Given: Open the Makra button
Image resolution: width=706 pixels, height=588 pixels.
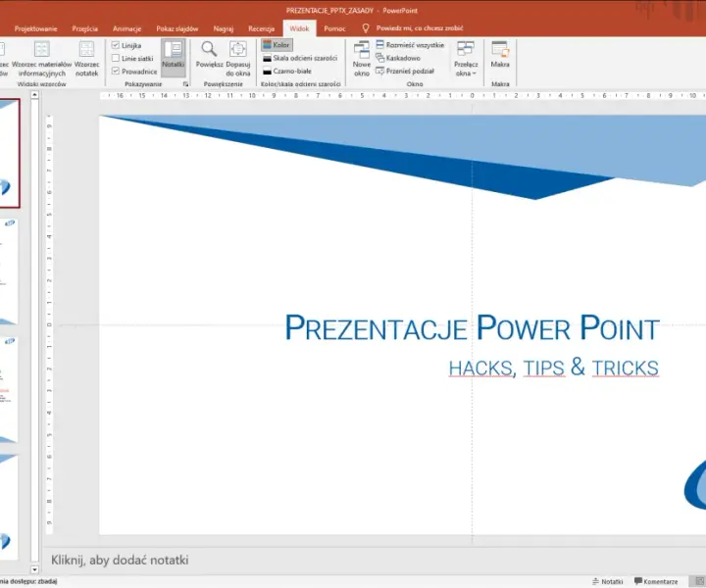Looking at the screenshot, I should pos(500,55).
